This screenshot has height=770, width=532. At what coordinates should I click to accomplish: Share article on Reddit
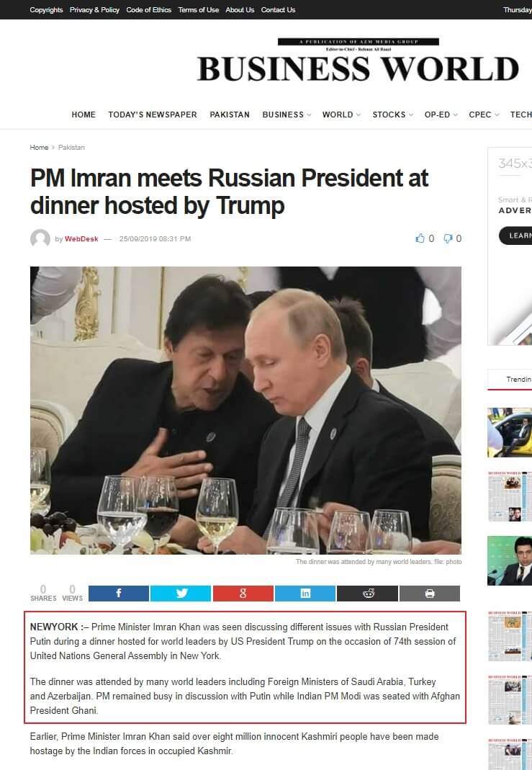tap(368, 594)
